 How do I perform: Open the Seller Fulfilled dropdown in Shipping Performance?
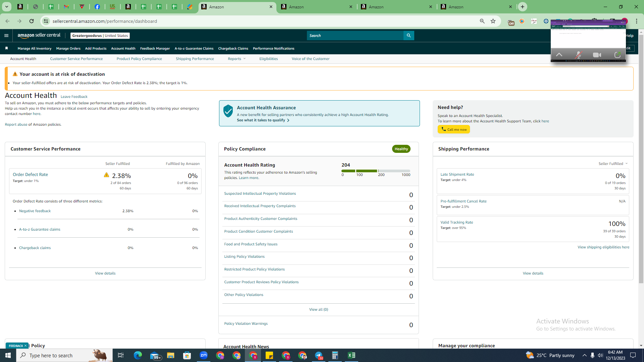coord(613,164)
